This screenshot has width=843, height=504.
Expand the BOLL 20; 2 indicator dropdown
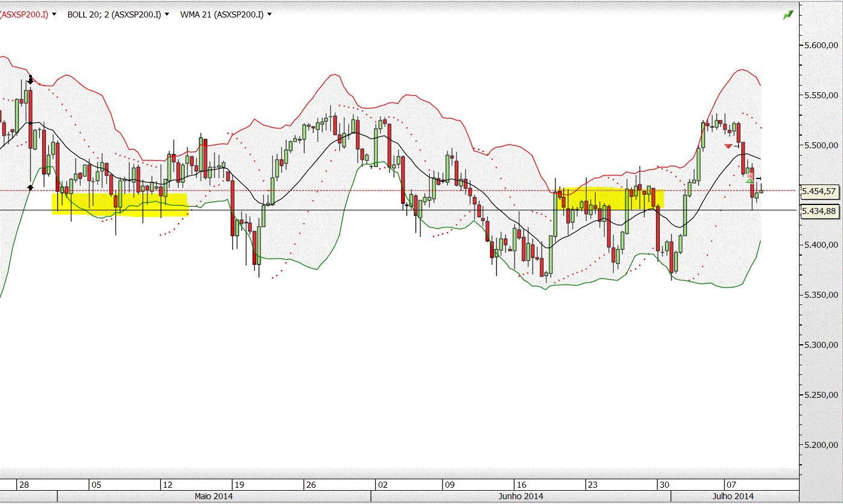pyautogui.click(x=166, y=14)
